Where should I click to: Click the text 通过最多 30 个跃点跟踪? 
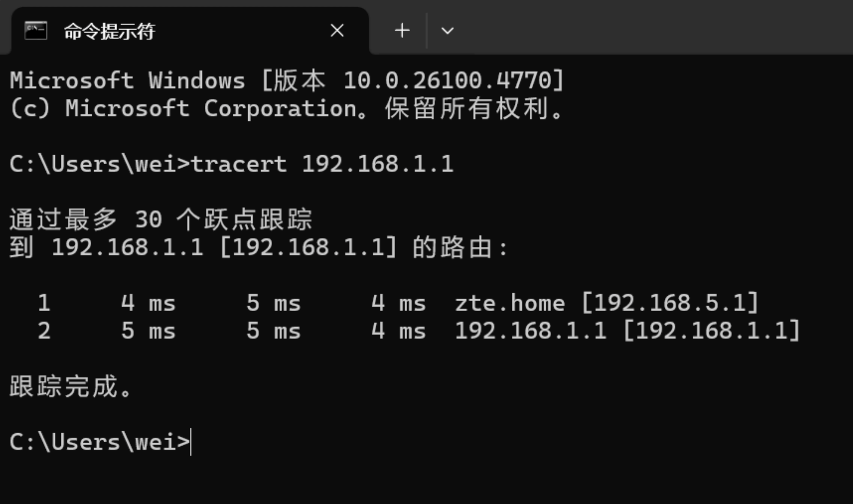click(x=161, y=219)
